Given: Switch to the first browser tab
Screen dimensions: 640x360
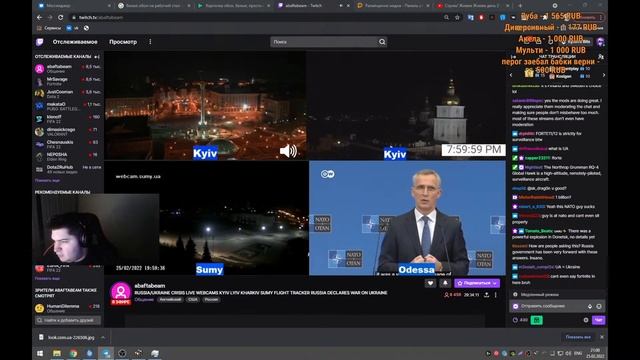Looking at the screenshot, I should click(74, 6).
